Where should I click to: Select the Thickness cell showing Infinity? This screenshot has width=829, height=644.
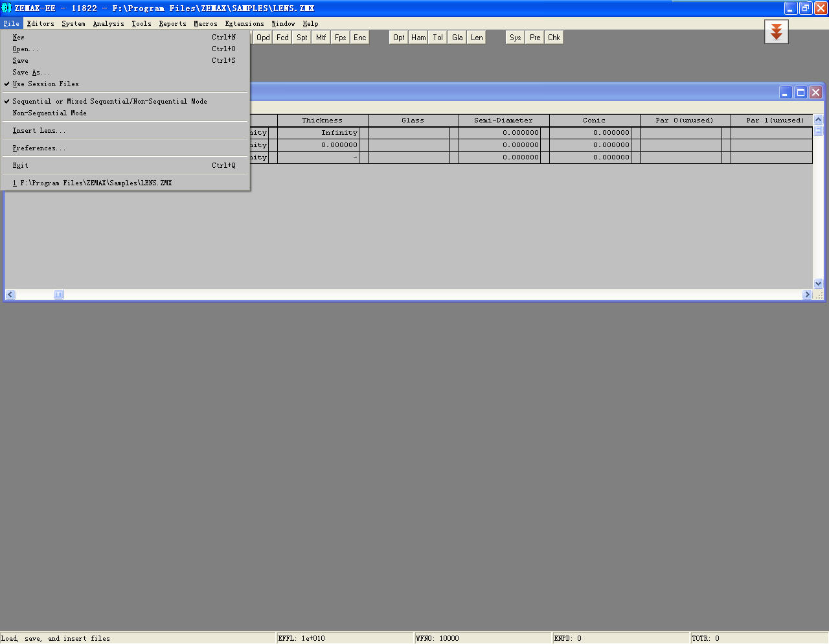pyautogui.click(x=318, y=133)
